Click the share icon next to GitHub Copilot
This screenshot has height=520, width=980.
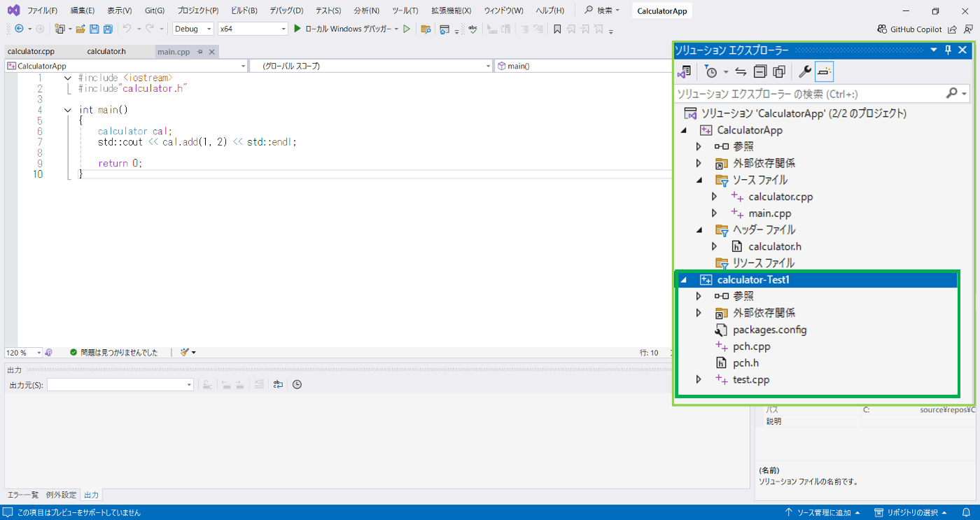coord(953,29)
